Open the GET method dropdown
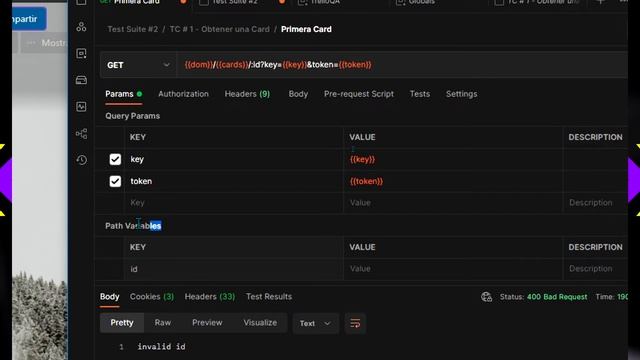This screenshot has height=360, width=640. (138, 65)
